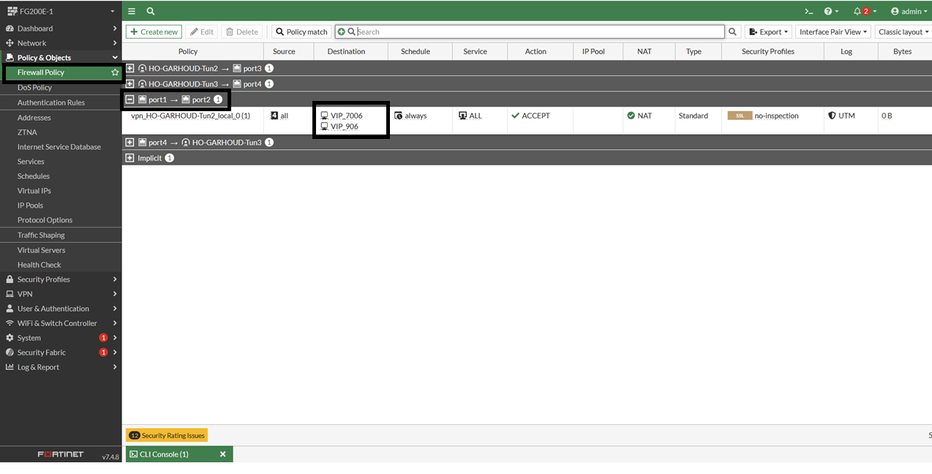Expand User & Authentication menu

point(61,309)
